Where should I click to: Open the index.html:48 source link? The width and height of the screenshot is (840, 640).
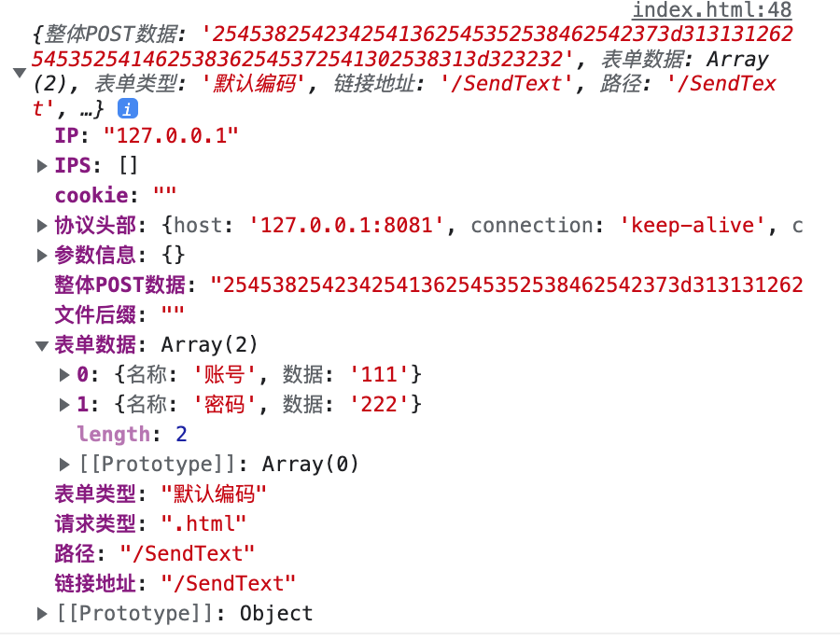tap(712, 10)
